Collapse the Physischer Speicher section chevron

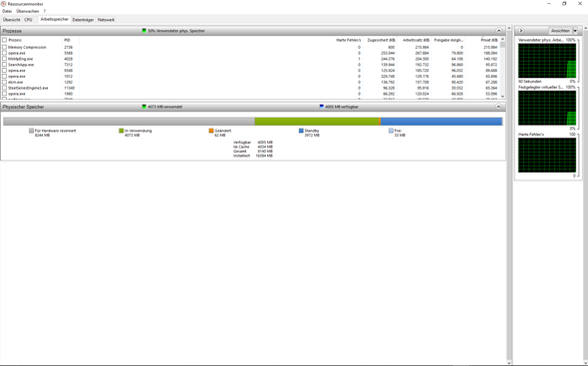(498, 107)
